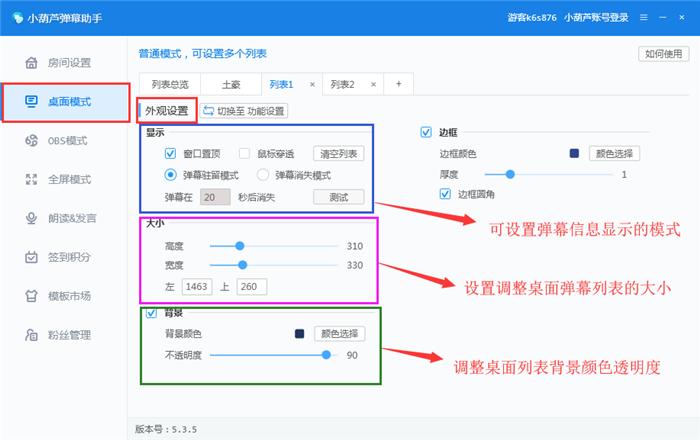The width and height of the screenshot is (700, 440).
Task: Switch to 全屏模式 in the sidebar
Action: click(x=68, y=179)
